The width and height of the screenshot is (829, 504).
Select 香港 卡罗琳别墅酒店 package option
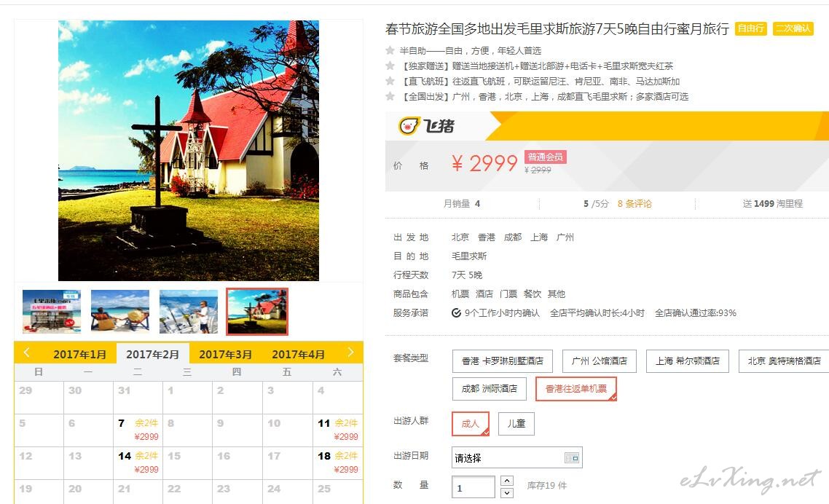pos(502,361)
